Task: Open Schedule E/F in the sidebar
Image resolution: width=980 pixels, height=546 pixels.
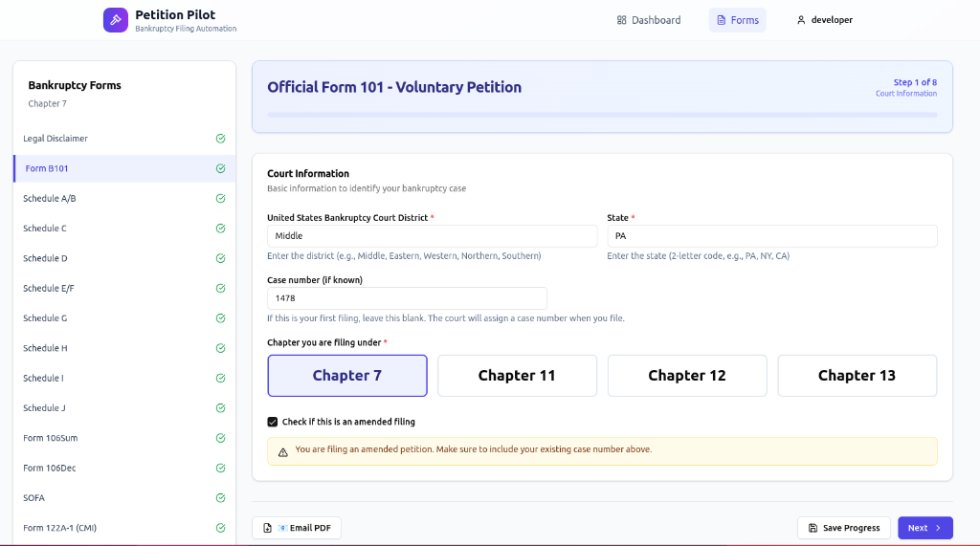Action: click(124, 289)
